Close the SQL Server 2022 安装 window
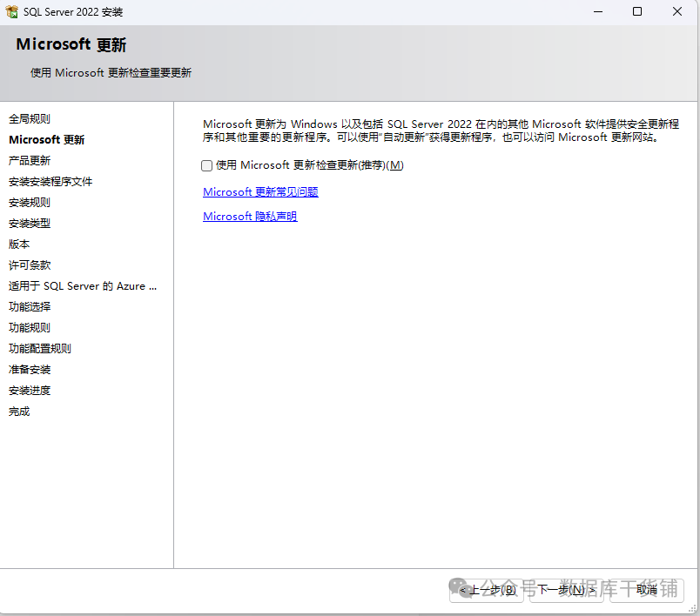Viewport: 700px width, 616px height. (677, 11)
